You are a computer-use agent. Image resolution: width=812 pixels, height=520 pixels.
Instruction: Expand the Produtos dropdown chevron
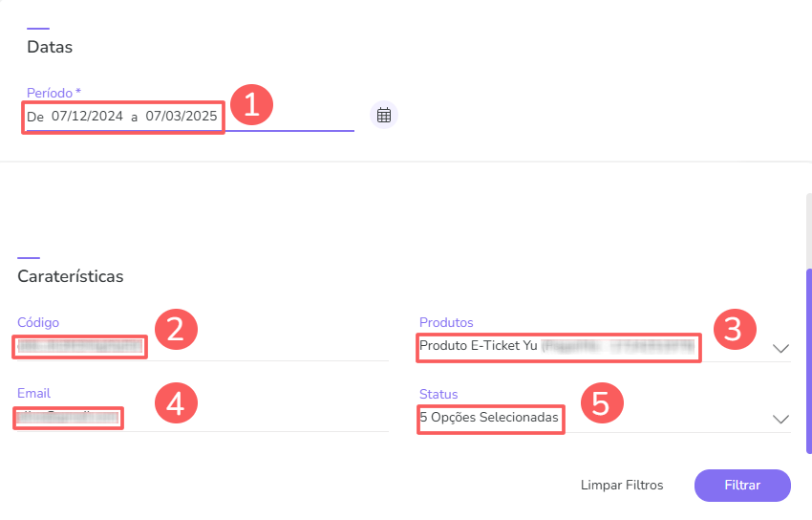pos(780,348)
